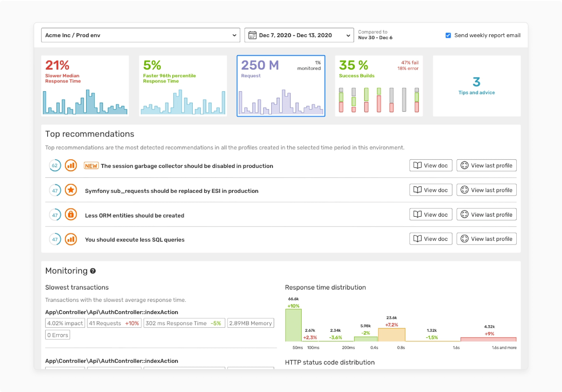Click the Compared to Nov 30 - Dec 6 text
This screenshot has height=392, width=562.
click(x=375, y=35)
